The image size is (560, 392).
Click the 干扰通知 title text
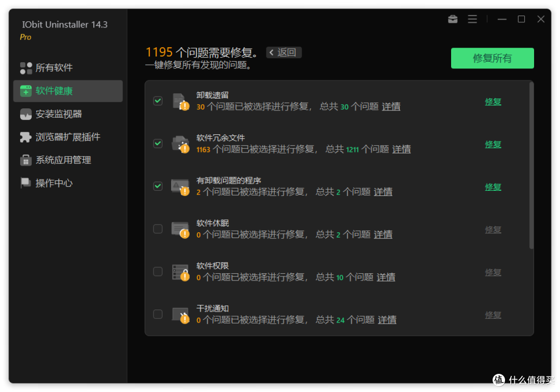coord(213,309)
